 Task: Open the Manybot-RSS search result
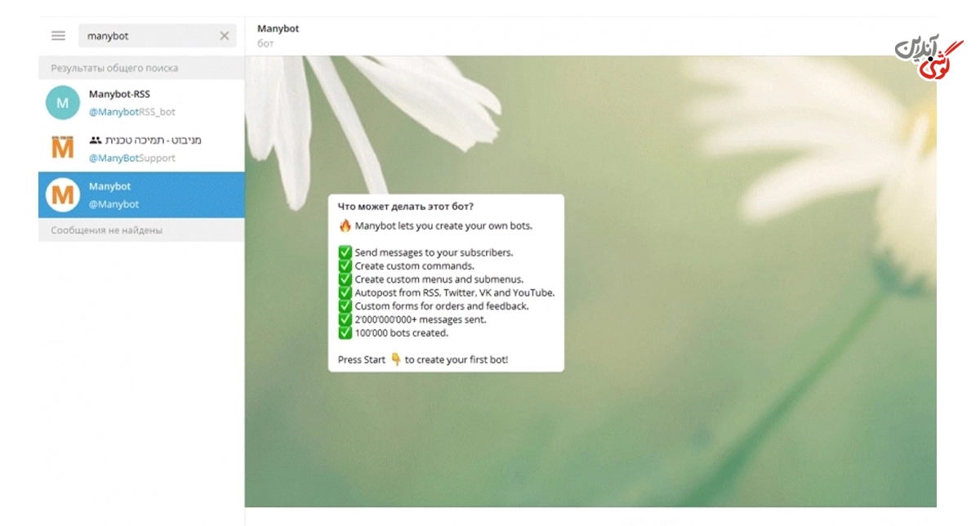pyautogui.click(x=141, y=103)
